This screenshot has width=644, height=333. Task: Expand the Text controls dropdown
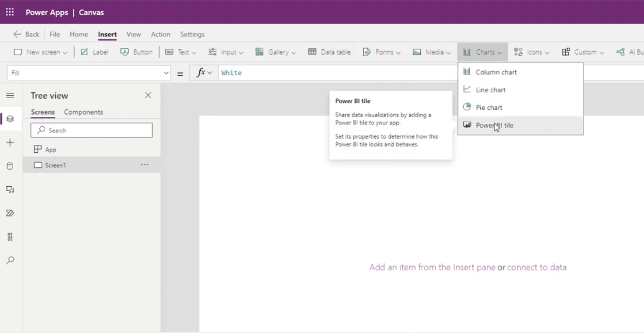(x=180, y=52)
